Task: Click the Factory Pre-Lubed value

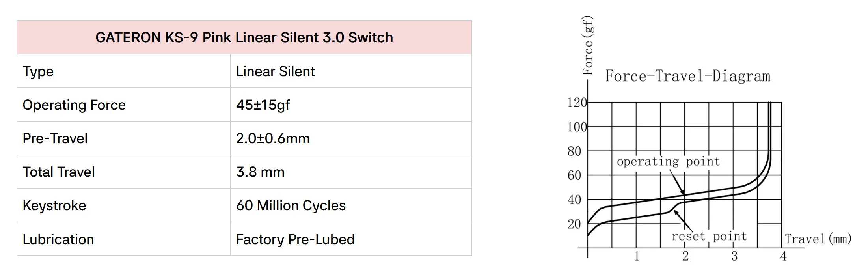Action: 295,239
